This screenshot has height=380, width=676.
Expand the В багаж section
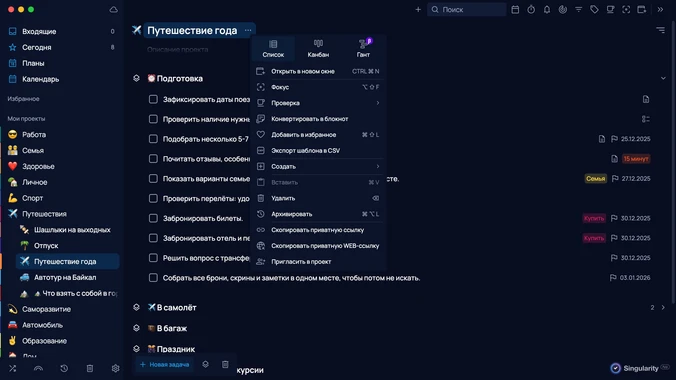(136, 328)
